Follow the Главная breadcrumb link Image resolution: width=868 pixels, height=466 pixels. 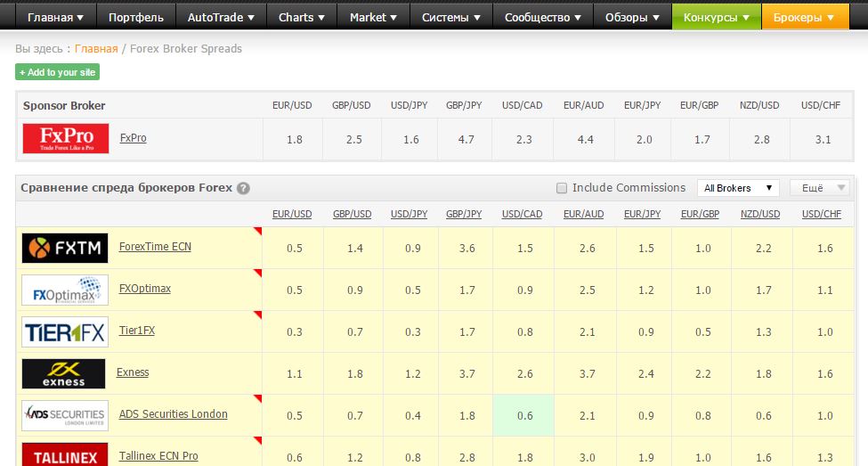[x=96, y=49]
